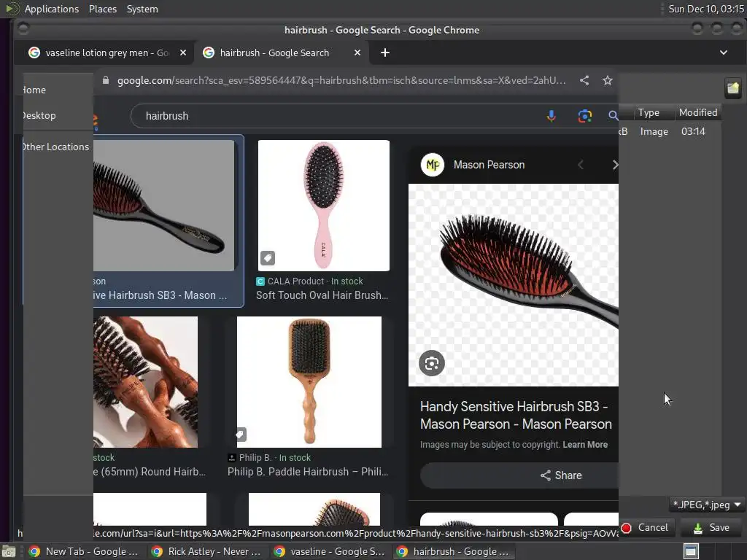747x560 pixels.
Task: Switch to vaseline Google Search taskbar window
Action: 330,551
